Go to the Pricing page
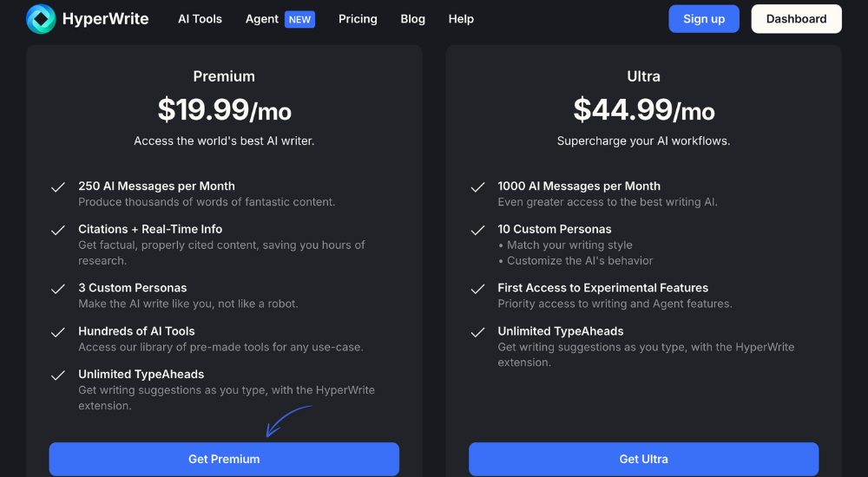The image size is (868, 477). [x=358, y=19]
